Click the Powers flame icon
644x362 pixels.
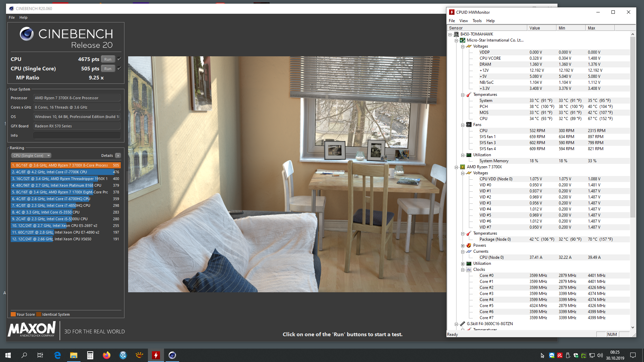pyautogui.click(x=469, y=245)
